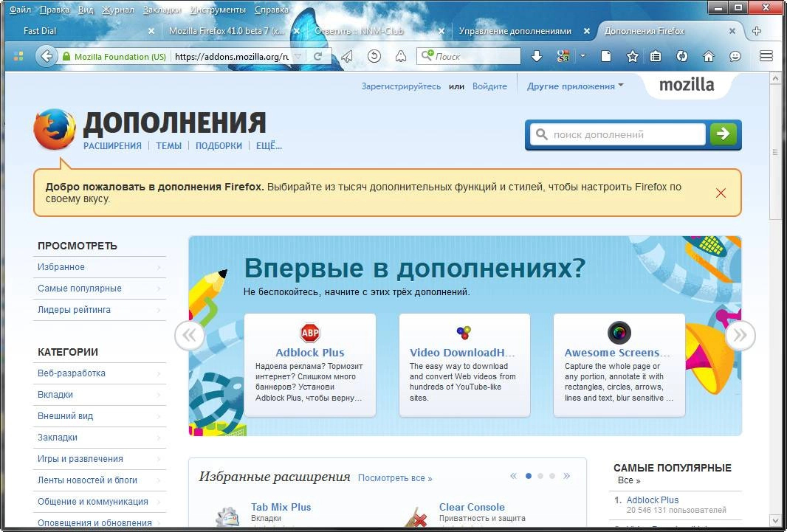The height and width of the screenshot is (532, 787).
Task: Open the Правка menu
Action: [x=55, y=10]
